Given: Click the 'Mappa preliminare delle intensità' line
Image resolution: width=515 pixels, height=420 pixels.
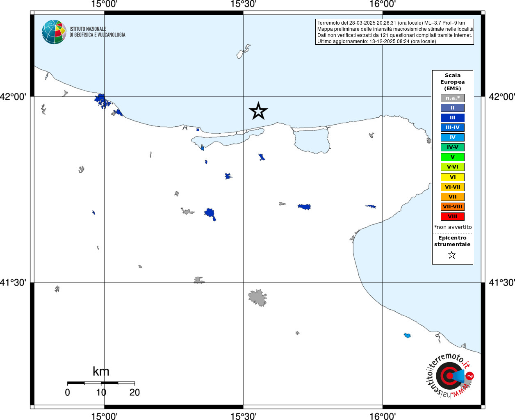Looking at the screenshot, I should pos(395,29).
